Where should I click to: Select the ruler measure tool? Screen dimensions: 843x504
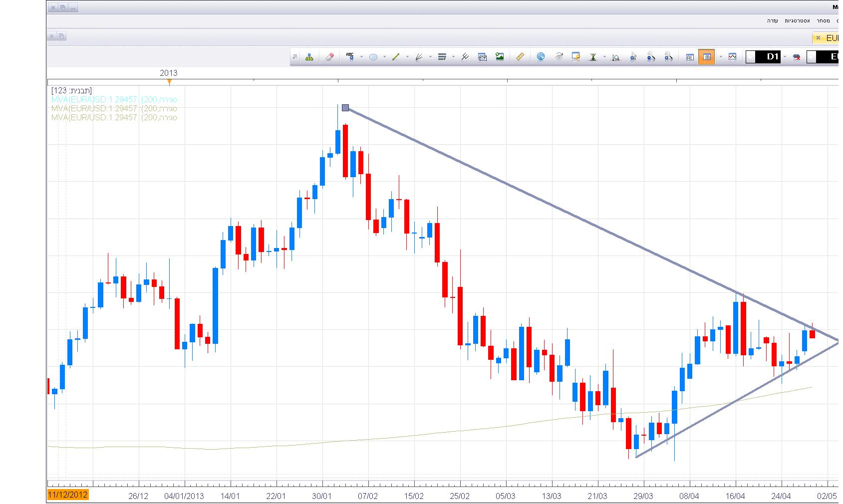520,57
